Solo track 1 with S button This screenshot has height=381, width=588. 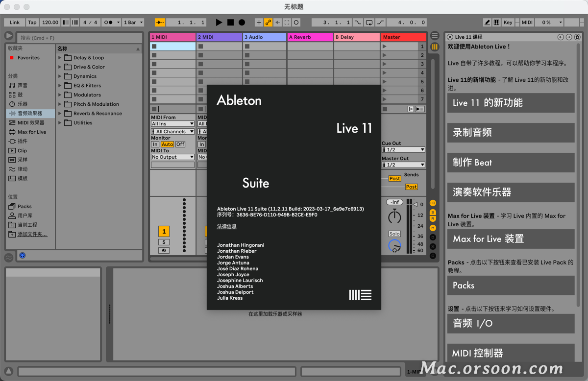164,242
